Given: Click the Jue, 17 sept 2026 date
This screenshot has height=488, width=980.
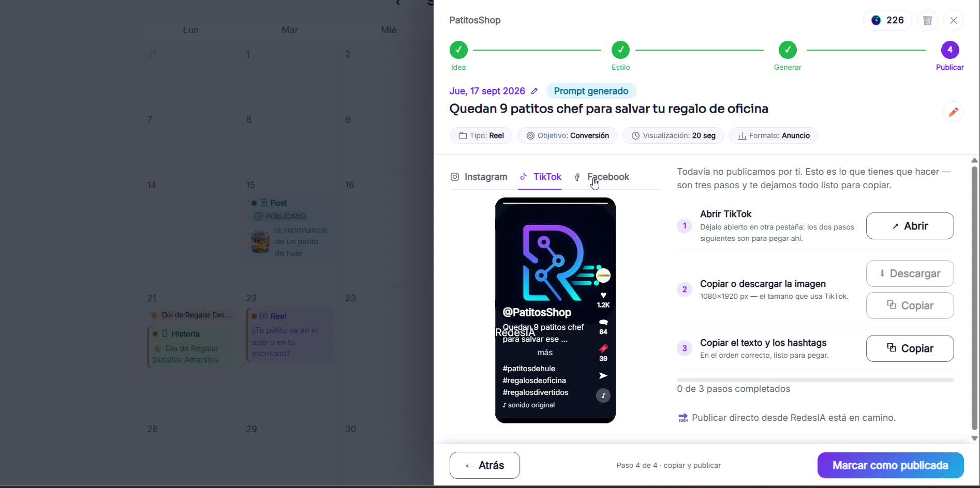Looking at the screenshot, I should [487, 91].
